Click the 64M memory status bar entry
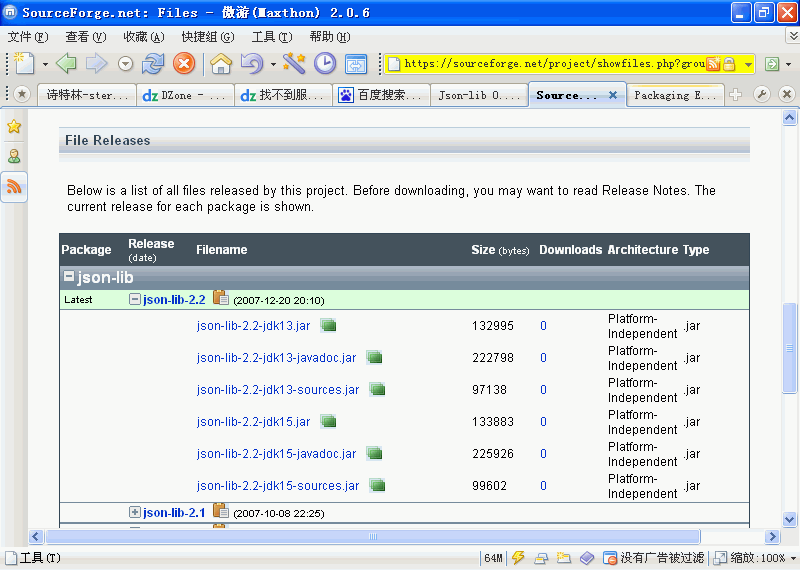Image resolution: width=800 pixels, height=570 pixels. [493, 558]
